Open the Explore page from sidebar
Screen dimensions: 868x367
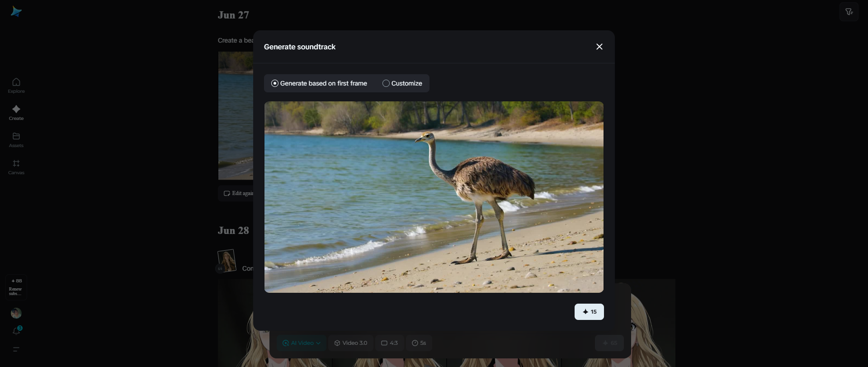click(x=16, y=85)
